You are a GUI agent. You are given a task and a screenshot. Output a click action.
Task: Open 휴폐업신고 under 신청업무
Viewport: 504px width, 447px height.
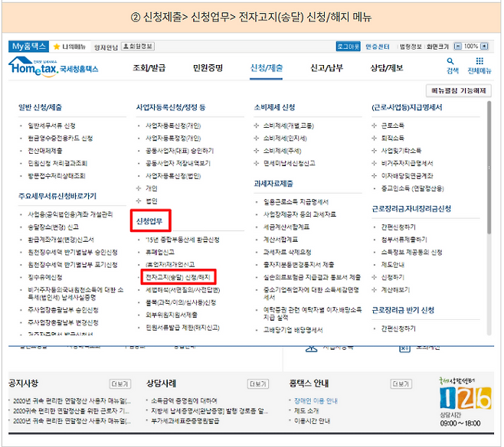click(x=161, y=252)
